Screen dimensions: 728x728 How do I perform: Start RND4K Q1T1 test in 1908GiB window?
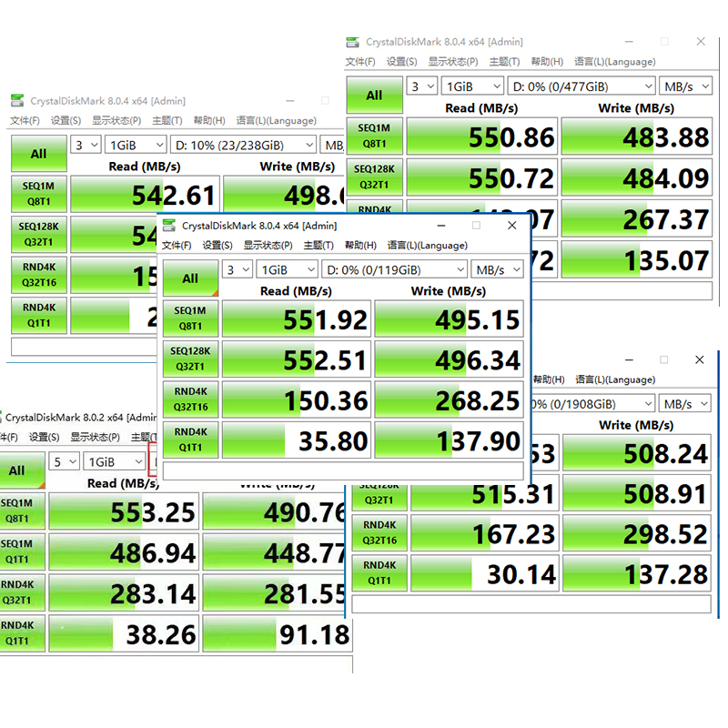pos(379,573)
